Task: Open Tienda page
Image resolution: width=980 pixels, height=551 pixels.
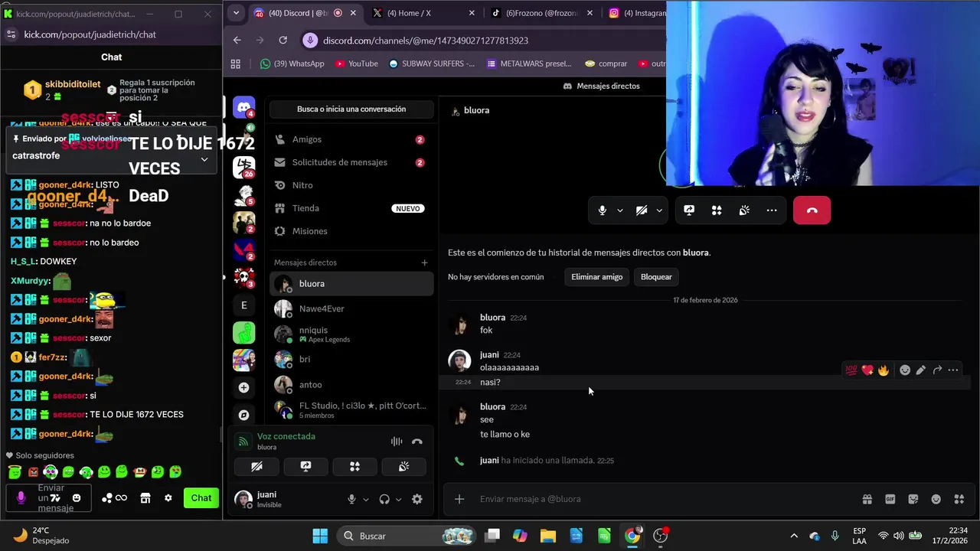Action: (351, 208)
